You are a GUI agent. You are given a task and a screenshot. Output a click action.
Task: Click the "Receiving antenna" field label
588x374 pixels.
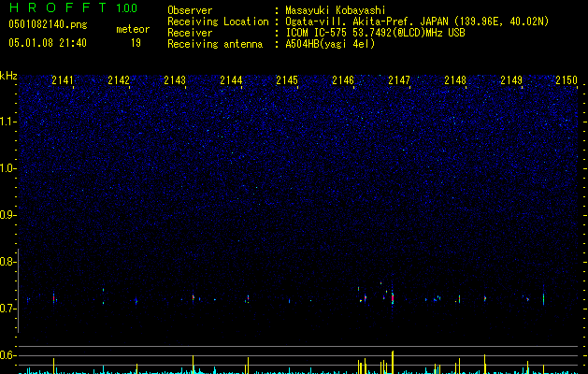(215, 44)
